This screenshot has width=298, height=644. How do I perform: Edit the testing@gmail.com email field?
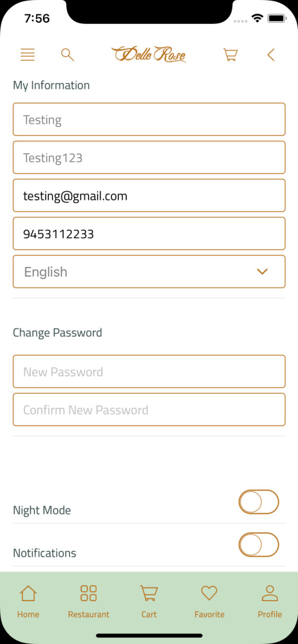pyautogui.click(x=149, y=195)
